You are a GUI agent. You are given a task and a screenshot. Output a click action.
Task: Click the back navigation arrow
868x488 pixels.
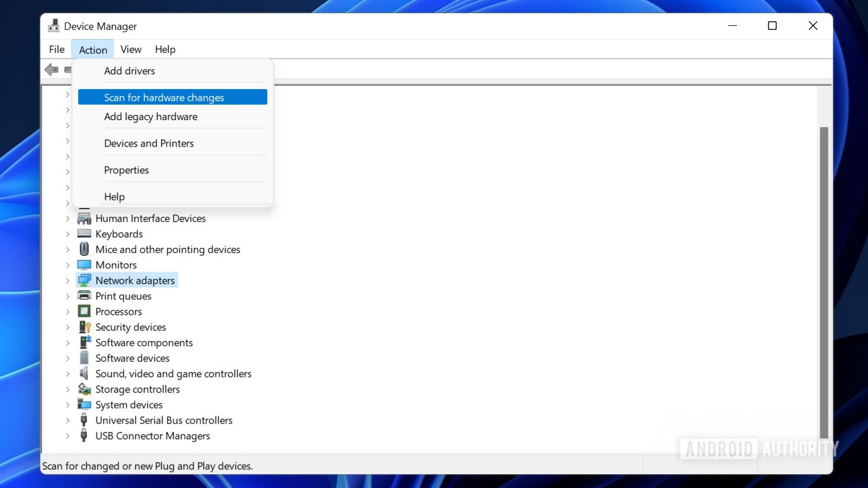(52, 69)
